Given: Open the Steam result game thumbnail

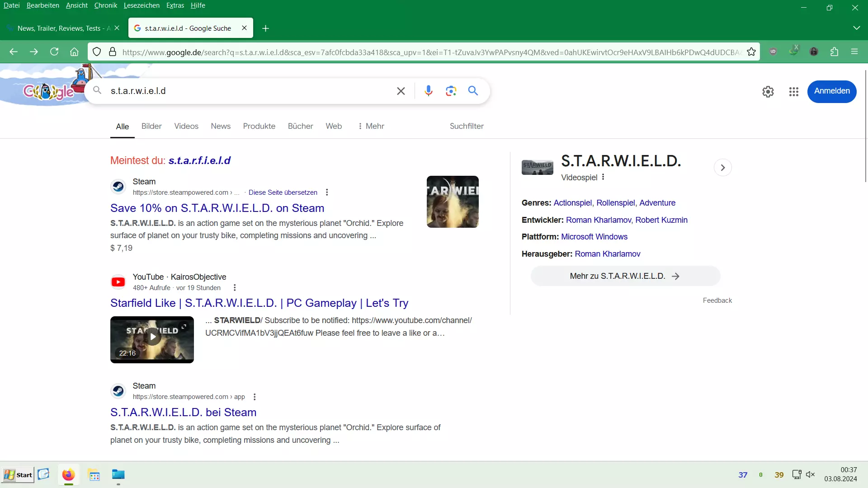Looking at the screenshot, I should [453, 202].
